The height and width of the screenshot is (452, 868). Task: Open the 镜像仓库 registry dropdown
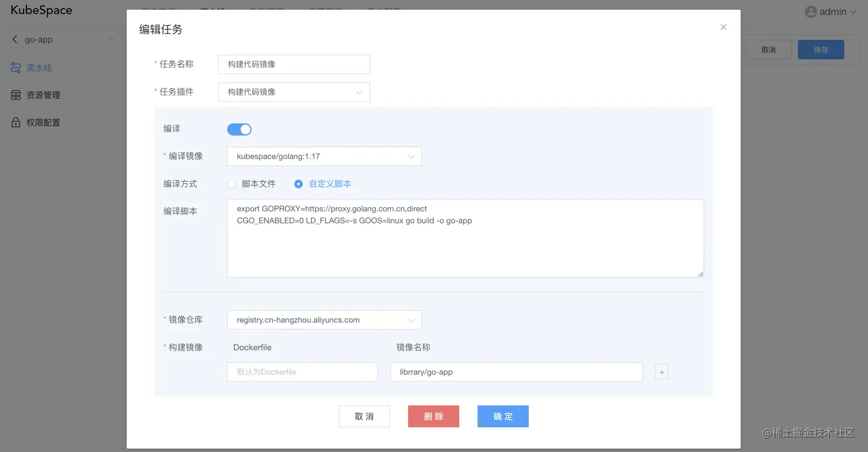324,320
